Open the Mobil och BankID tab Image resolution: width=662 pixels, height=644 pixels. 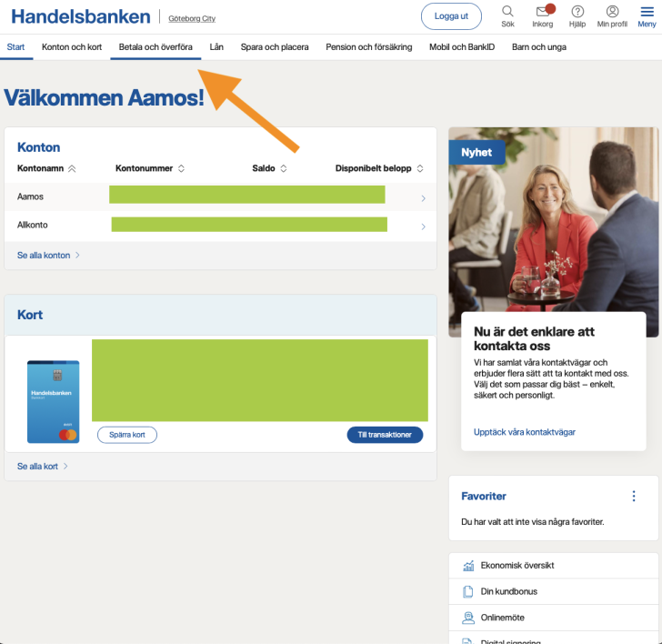[462, 47]
